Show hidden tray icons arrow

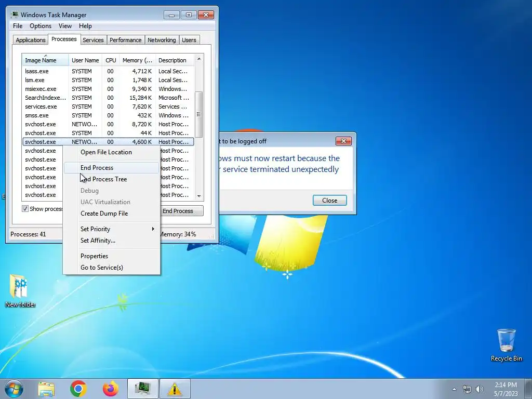click(x=454, y=389)
